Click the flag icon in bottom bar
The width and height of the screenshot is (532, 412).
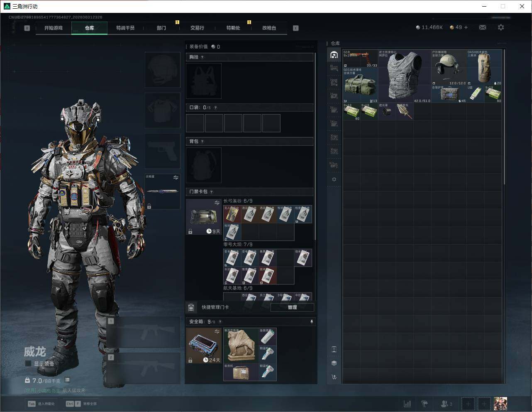pos(425,404)
